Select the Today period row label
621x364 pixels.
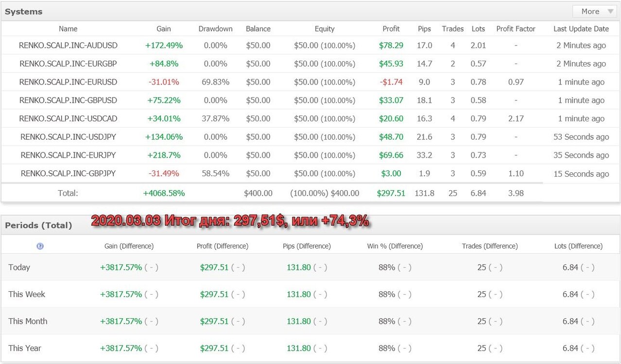click(19, 267)
